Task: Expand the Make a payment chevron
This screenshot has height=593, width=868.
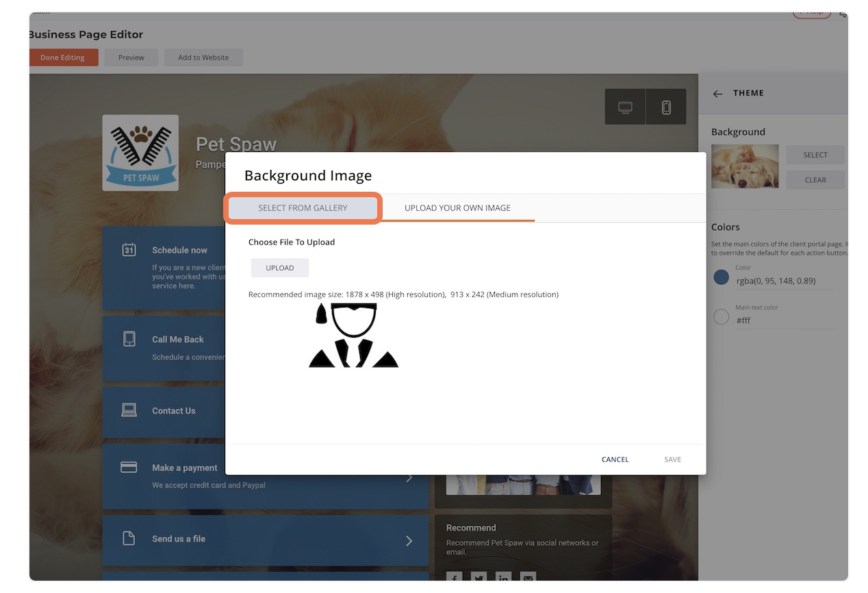Action: coord(409,477)
